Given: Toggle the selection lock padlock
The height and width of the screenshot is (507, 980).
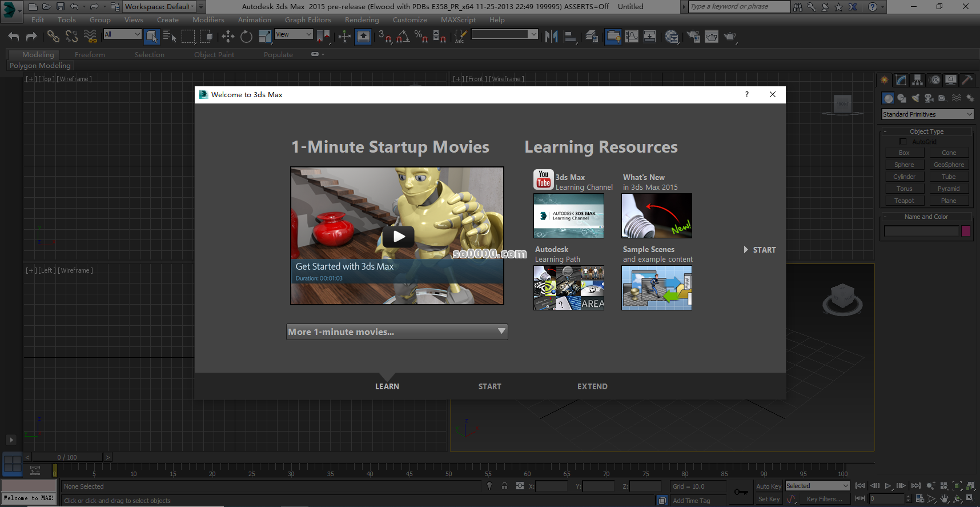Looking at the screenshot, I should 504,486.
